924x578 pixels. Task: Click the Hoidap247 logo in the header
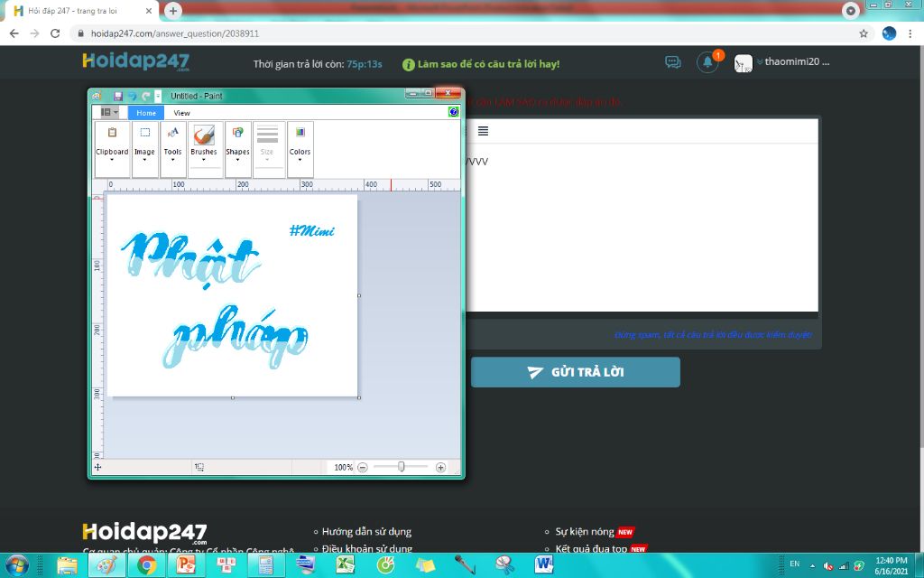(136, 62)
